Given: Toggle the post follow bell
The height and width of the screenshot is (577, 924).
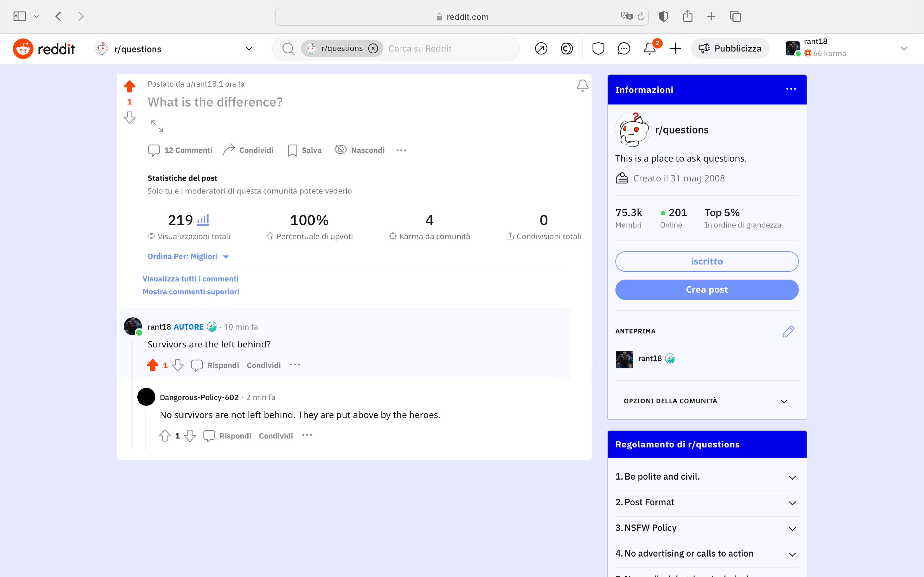Looking at the screenshot, I should [582, 86].
